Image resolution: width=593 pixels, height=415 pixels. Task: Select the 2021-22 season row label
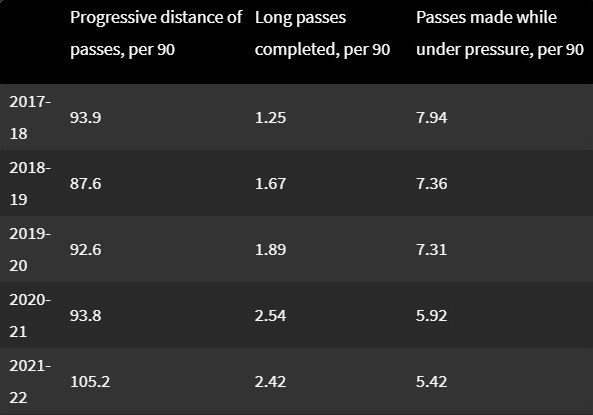30,381
